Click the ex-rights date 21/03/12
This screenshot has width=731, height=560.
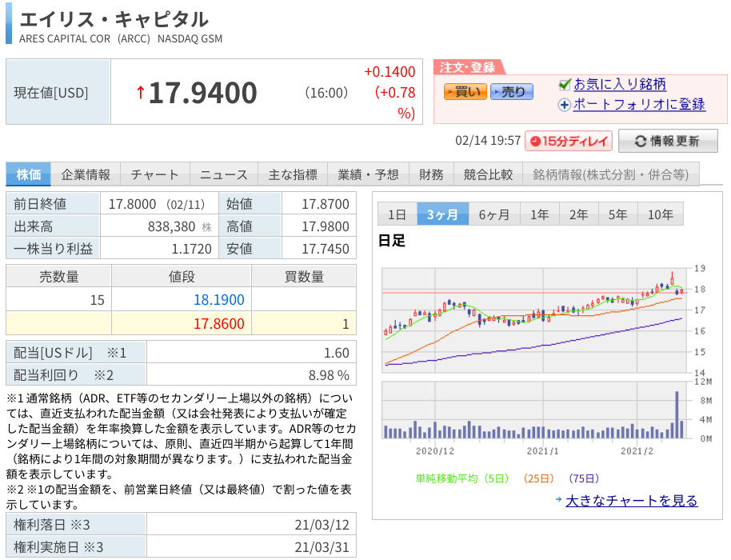322,525
